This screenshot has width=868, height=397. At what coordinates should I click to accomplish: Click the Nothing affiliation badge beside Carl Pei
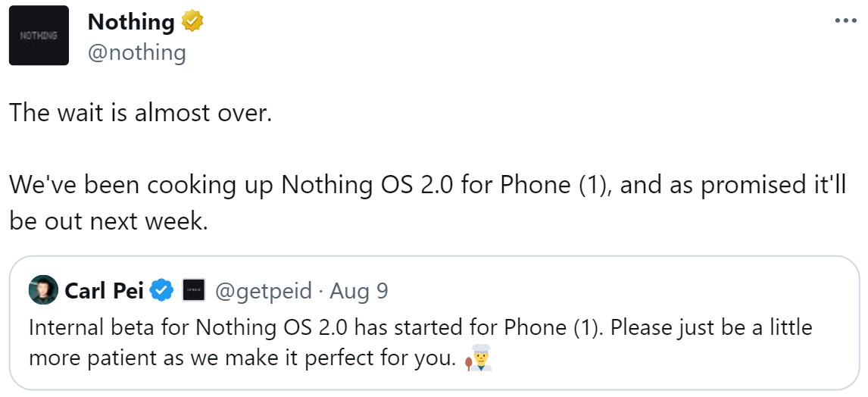pyautogui.click(x=194, y=290)
